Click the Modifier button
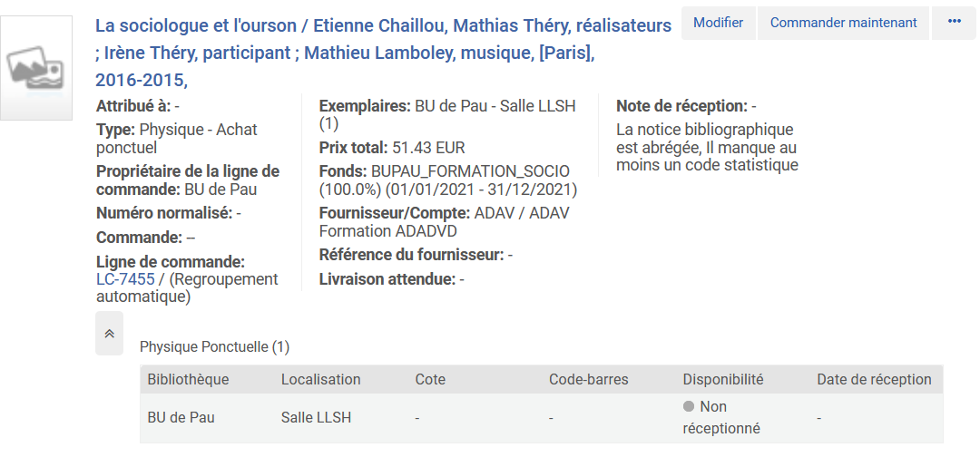Screen dimensions: 980x457 pos(718,23)
